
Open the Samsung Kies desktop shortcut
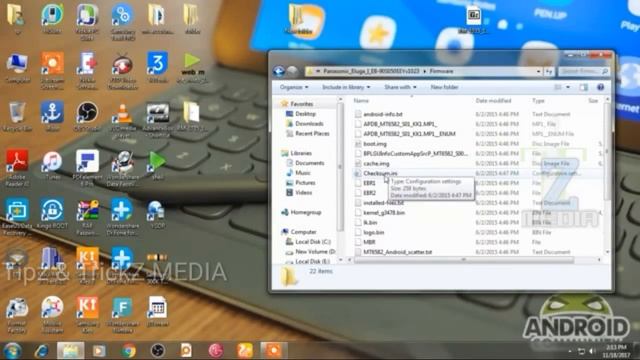pyautogui.click(x=87, y=314)
